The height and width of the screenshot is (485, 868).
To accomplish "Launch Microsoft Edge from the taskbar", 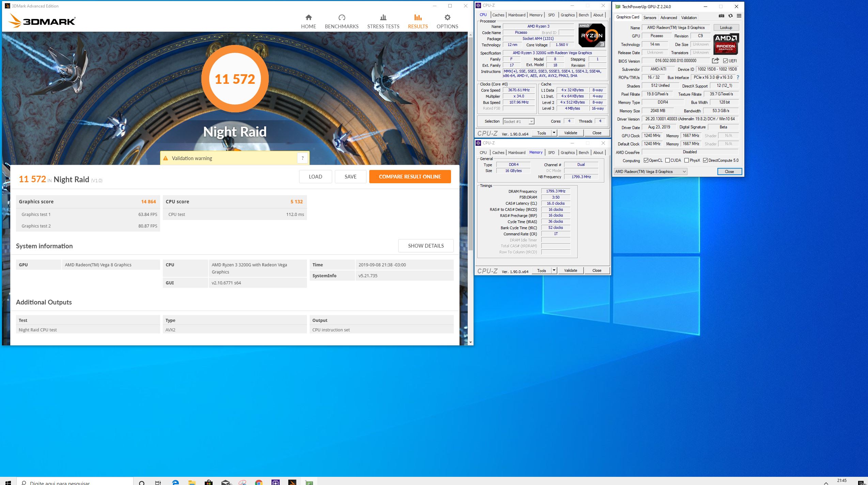I will click(x=175, y=483).
